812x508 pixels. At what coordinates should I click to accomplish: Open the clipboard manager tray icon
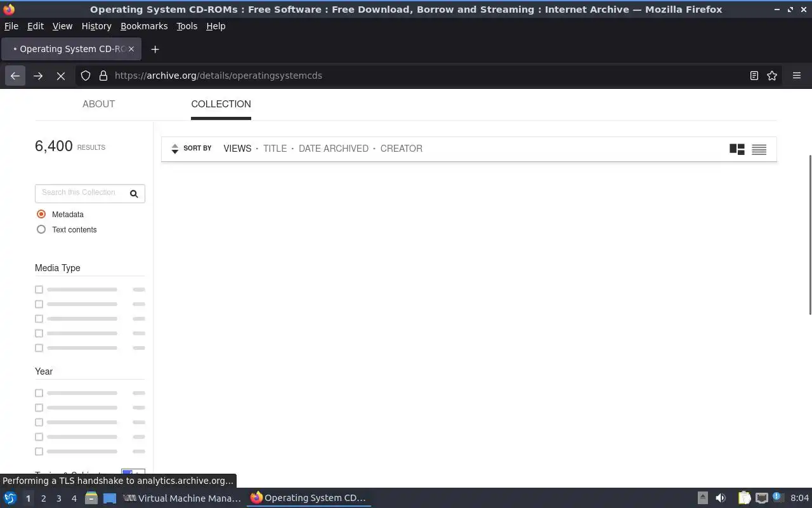(744, 498)
